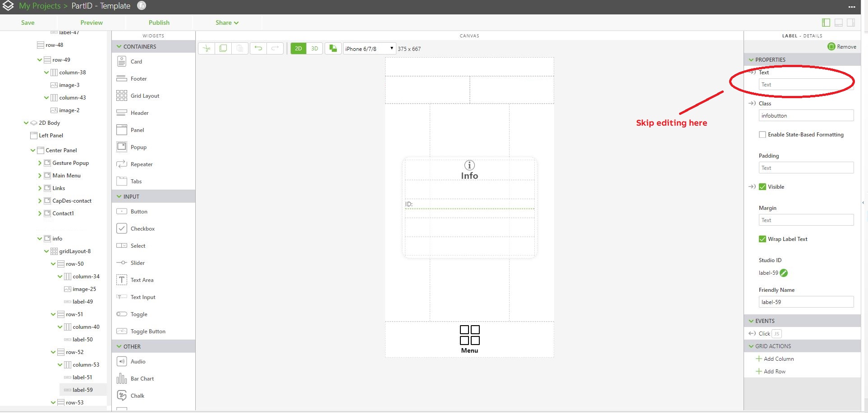Open the three-dot overflow menu
Screen dimensions: 868x413
click(852, 7)
